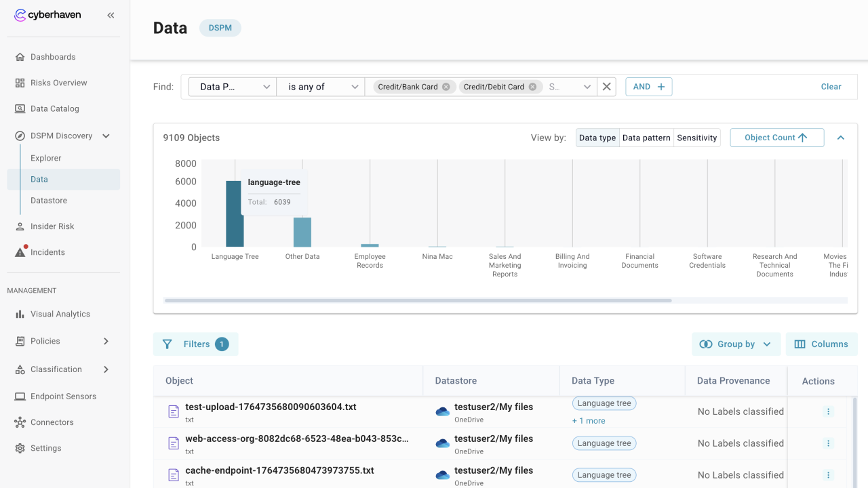
Task: Open Dashboards from the sidebar
Action: pyautogui.click(x=53, y=57)
